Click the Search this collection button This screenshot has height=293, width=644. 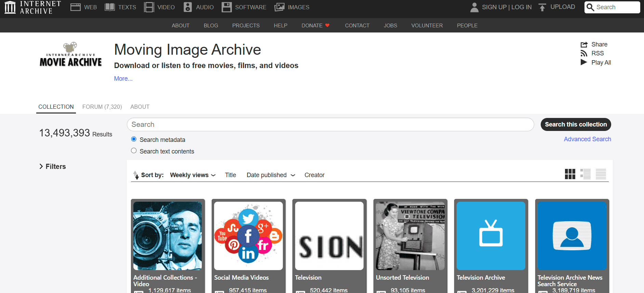[x=576, y=124]
